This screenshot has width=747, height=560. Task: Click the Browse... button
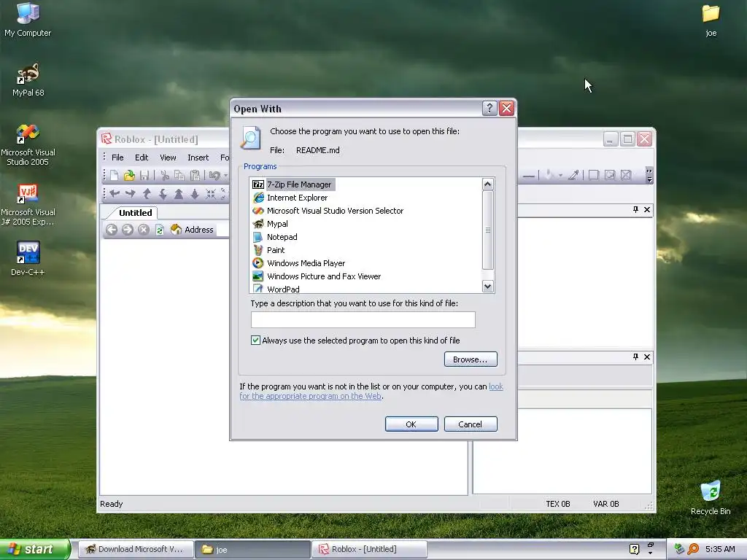471,359
